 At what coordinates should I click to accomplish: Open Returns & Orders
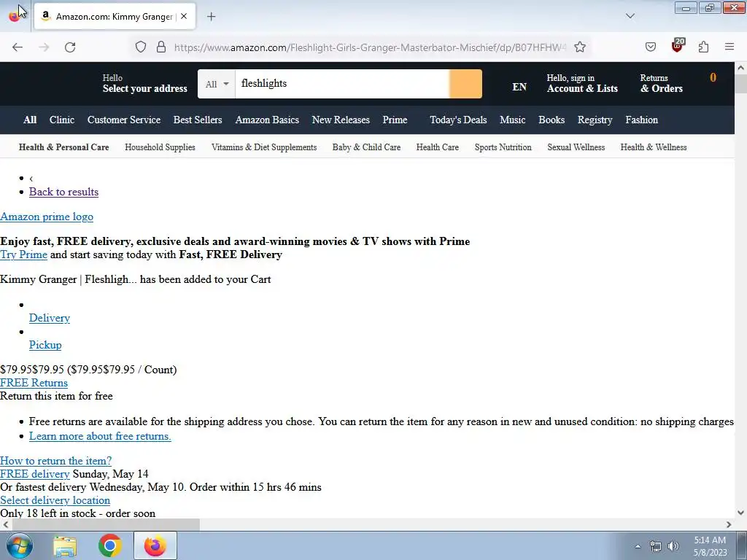pos(661,83)
